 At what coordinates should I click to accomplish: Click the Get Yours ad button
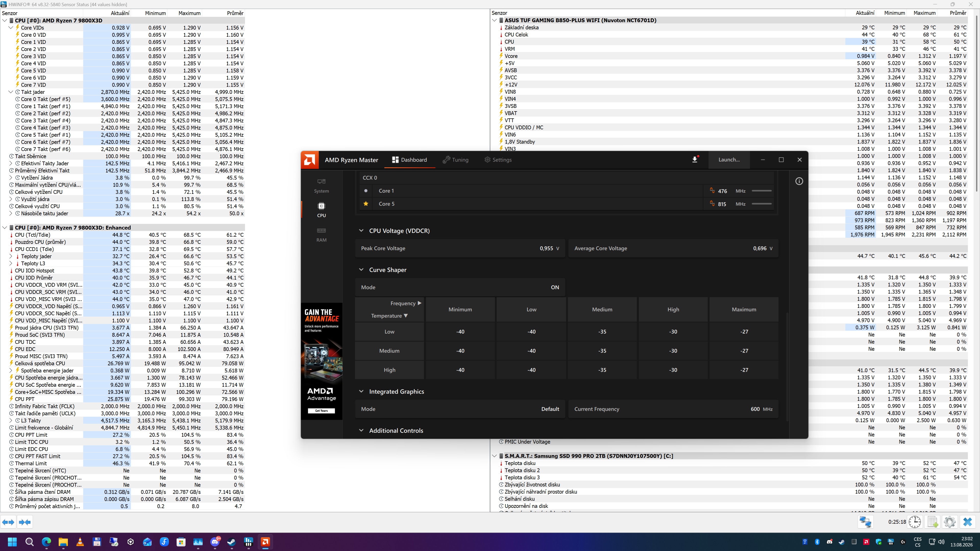click(322, 411)
